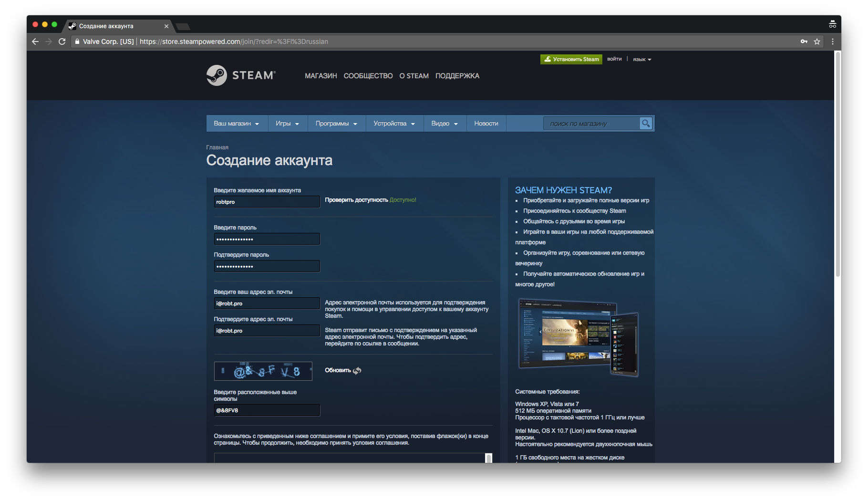Click the войти login link
Viewport: 868px width, 501px height.
click(614, 59)
